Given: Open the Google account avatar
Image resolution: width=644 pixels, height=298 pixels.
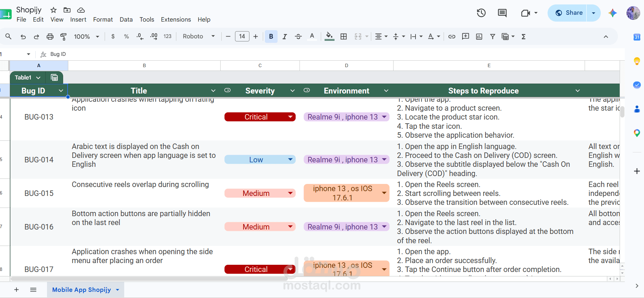Looking at the screenshot, I should [633, 13].
